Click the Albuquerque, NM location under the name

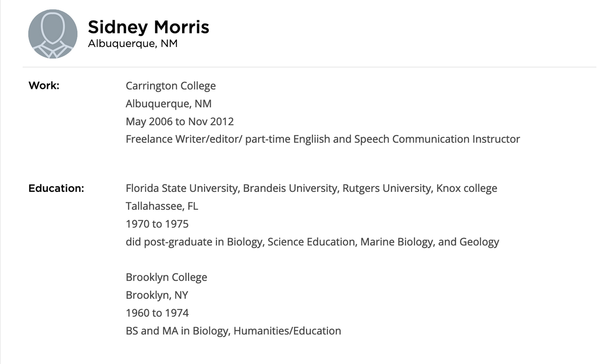133,44
